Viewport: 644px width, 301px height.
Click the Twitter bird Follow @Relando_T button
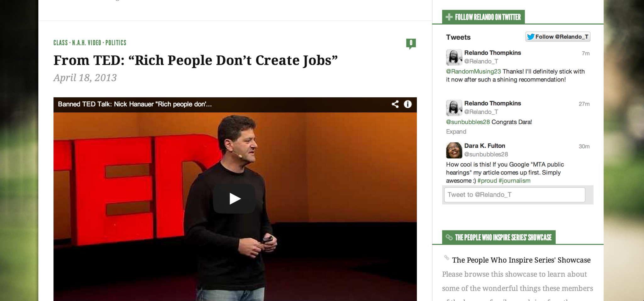(558, 37)
